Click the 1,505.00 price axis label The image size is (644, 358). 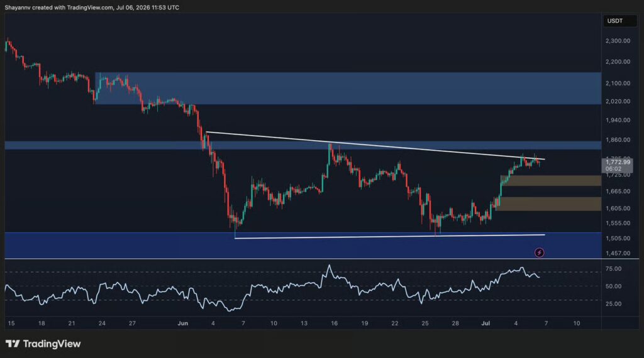click(618, 238)
